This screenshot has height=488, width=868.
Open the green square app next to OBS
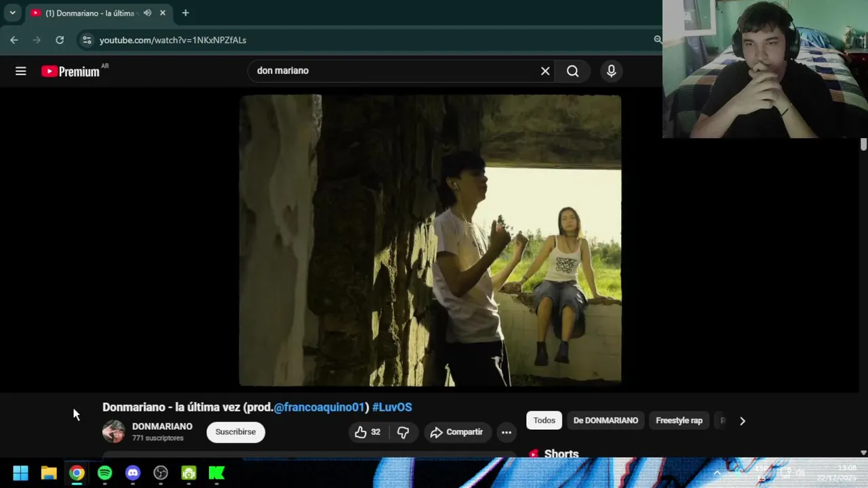[x=189, y=473]
